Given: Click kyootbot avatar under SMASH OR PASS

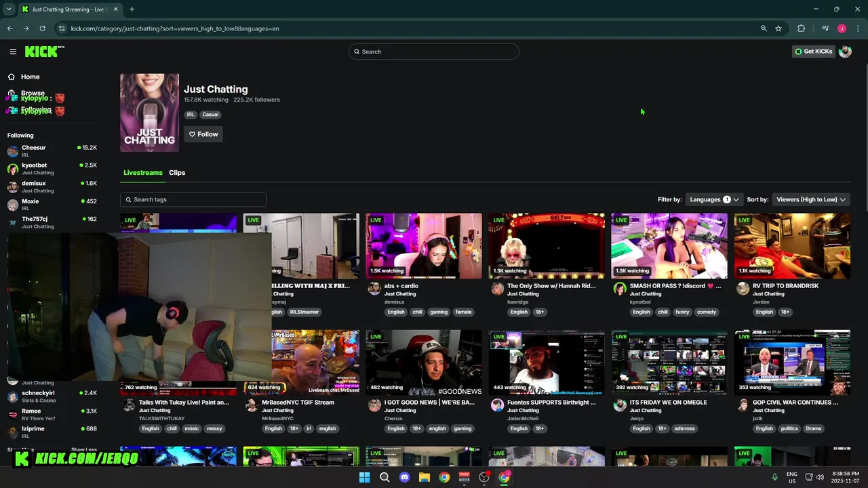Looking at the screenshot, I should coord(620,289).
